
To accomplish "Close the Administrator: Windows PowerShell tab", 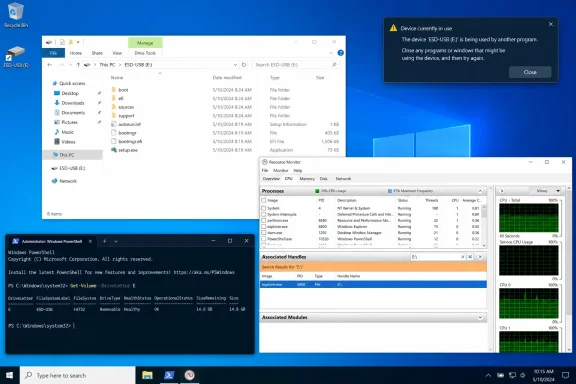I will point(90,241).
